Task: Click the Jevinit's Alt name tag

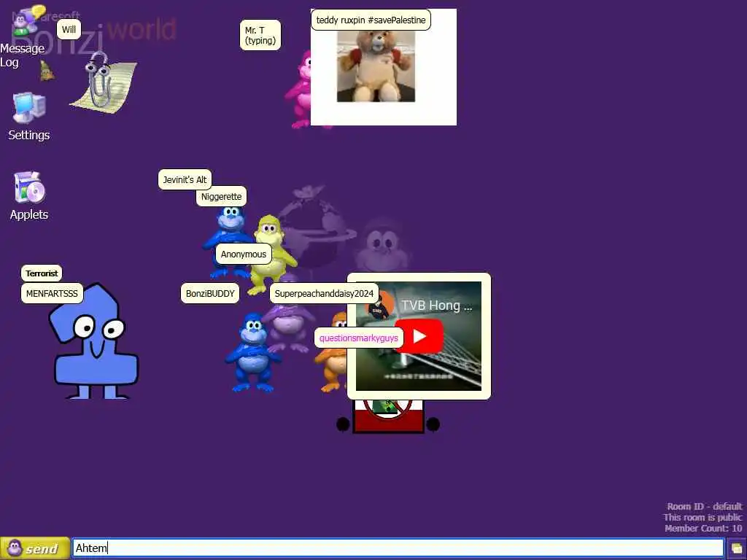Action: (x=185, y=179)
